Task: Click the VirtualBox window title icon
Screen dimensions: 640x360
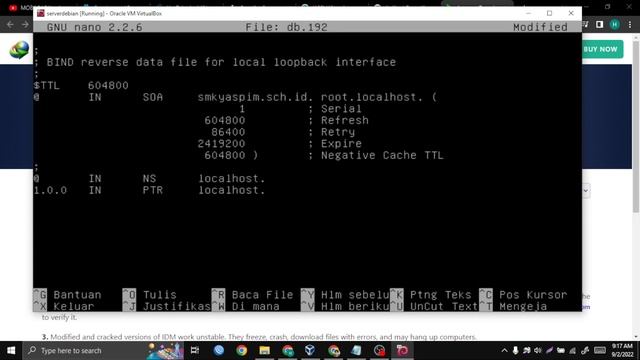Action: (40, 13)
